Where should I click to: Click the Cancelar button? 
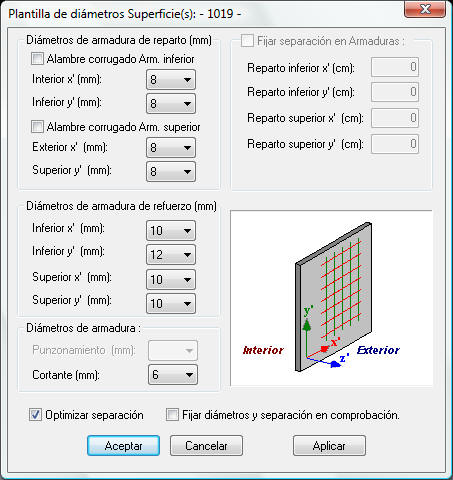click(206, 445)
